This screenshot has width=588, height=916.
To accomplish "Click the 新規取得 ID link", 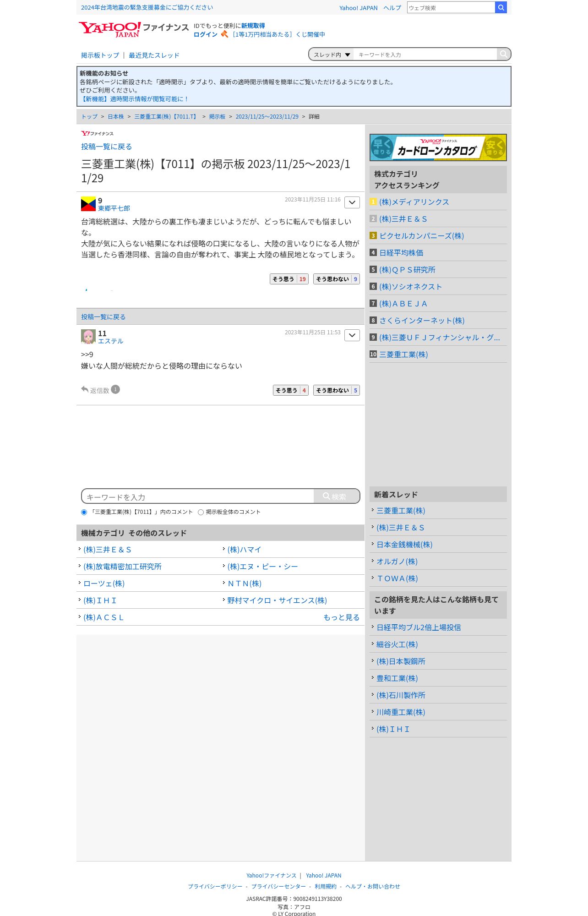I will pos(253,26).
